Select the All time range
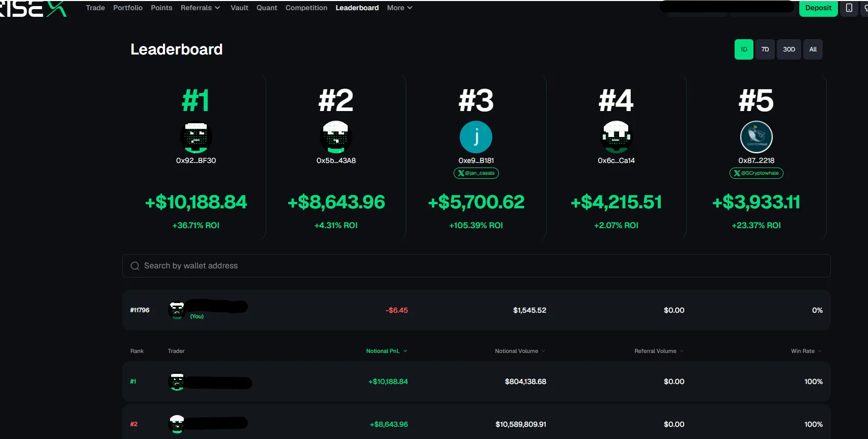The width and height of the screenshot is (868, 439). 813,49
